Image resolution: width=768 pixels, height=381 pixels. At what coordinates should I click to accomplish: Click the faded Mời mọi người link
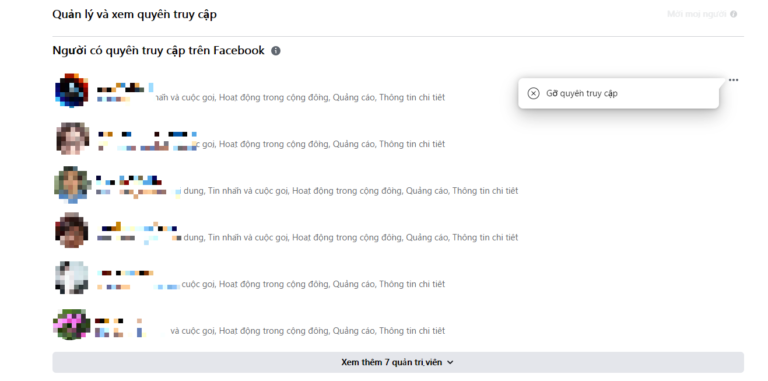point(696,14)
